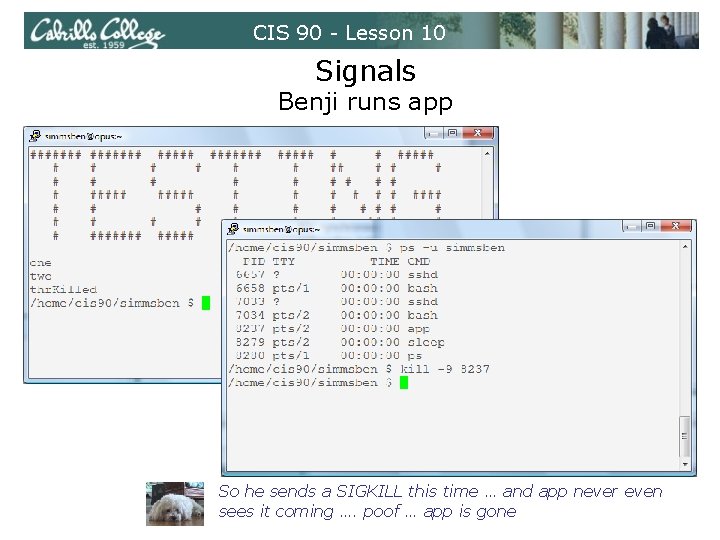Click the Cabrillo College logo

(97, 31)
